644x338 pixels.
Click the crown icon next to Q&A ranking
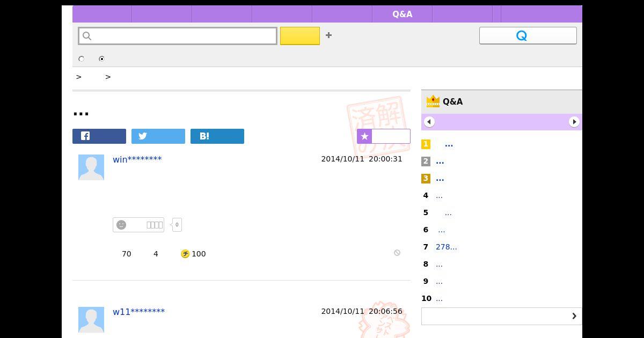coord(433,101)
